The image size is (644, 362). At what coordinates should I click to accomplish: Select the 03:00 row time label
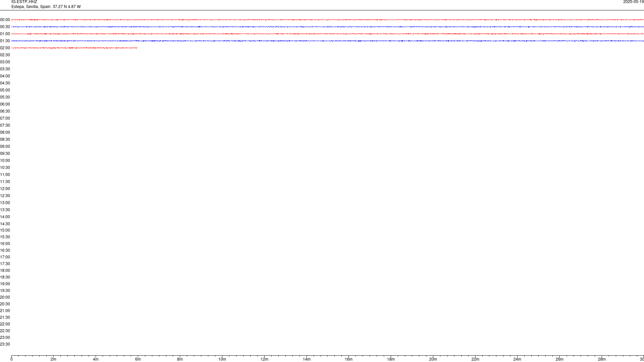point(5,62)
